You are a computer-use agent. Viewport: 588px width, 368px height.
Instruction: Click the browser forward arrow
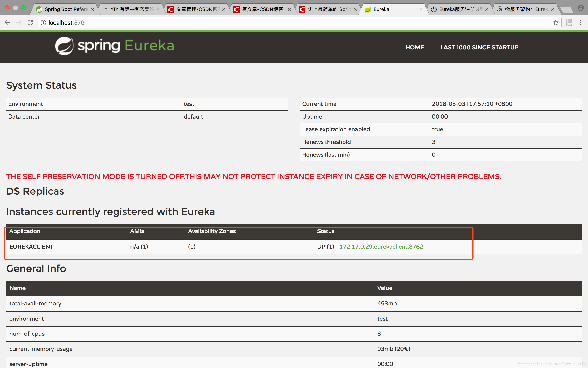click(19, 23)
